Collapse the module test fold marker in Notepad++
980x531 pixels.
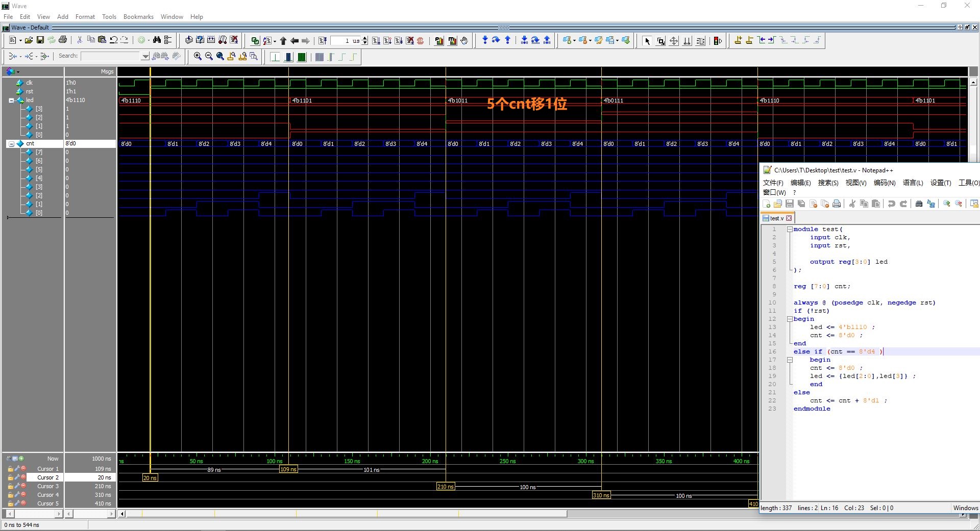790,230
